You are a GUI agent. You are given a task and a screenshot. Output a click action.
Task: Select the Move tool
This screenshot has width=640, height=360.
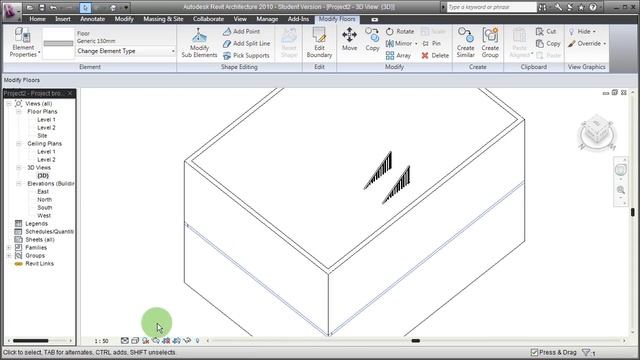coord(349,40)
